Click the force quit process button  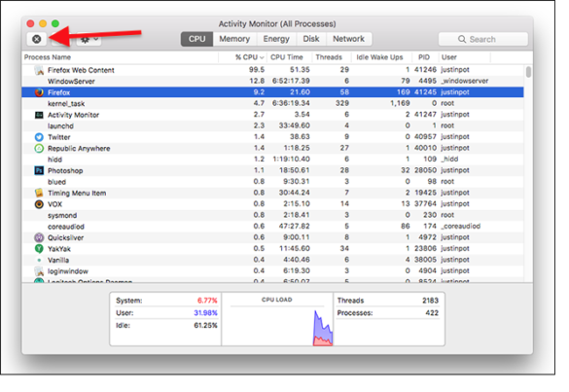37,39
